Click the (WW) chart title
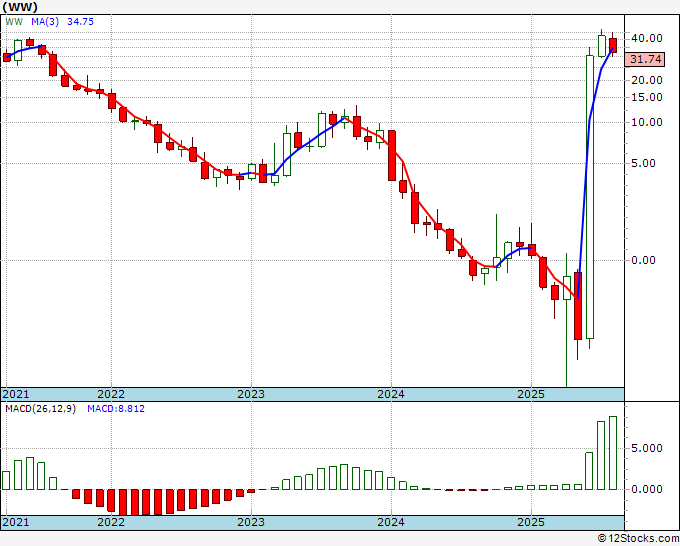The height and width of the screenshot is (546, 680). tap(20, 7)
